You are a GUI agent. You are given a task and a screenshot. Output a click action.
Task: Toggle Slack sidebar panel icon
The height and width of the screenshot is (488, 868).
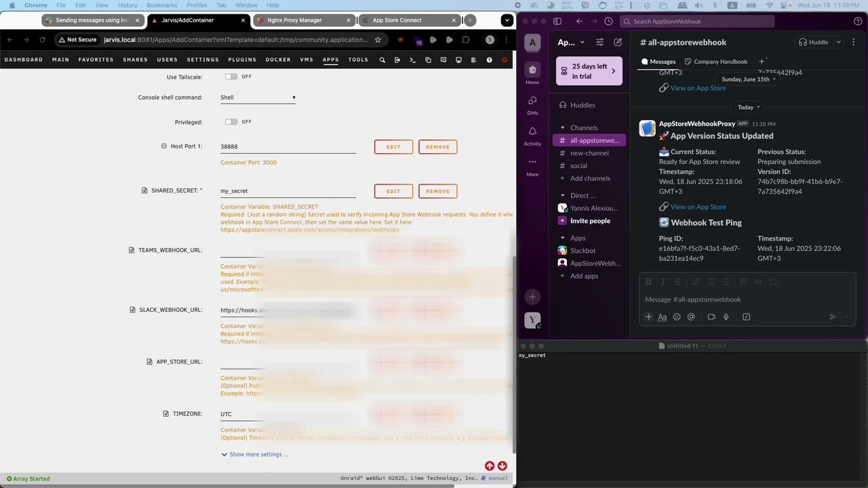tap(557, 21)
